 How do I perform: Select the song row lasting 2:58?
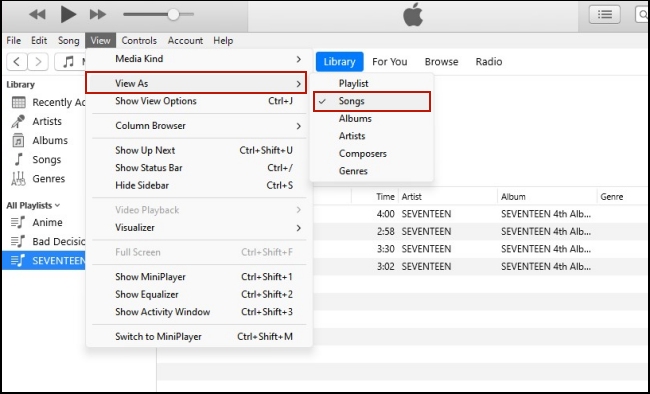tap(481, 231)
